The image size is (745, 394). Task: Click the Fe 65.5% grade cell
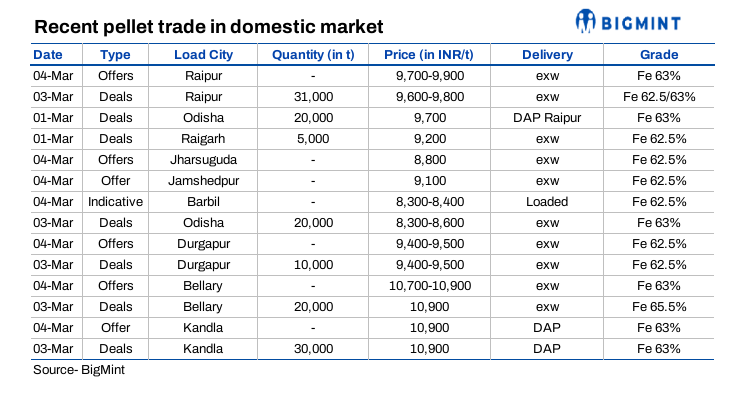pos(659,307)
